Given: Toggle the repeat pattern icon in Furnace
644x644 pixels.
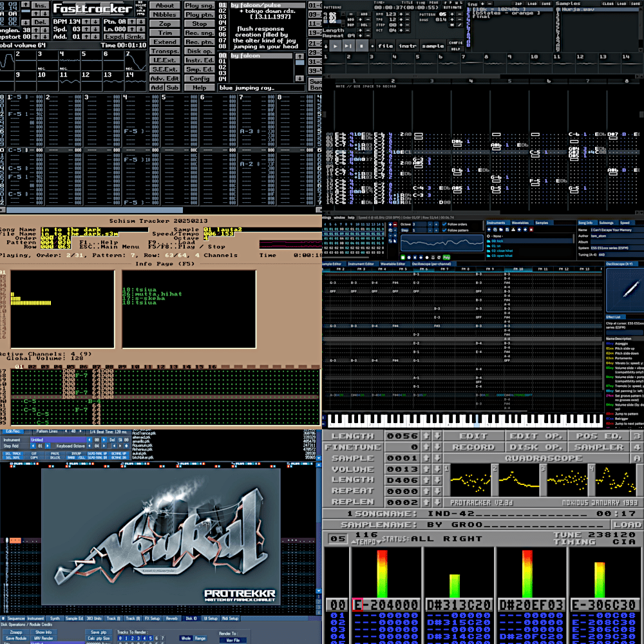Looking at the screenshot, I should (439, 257).
